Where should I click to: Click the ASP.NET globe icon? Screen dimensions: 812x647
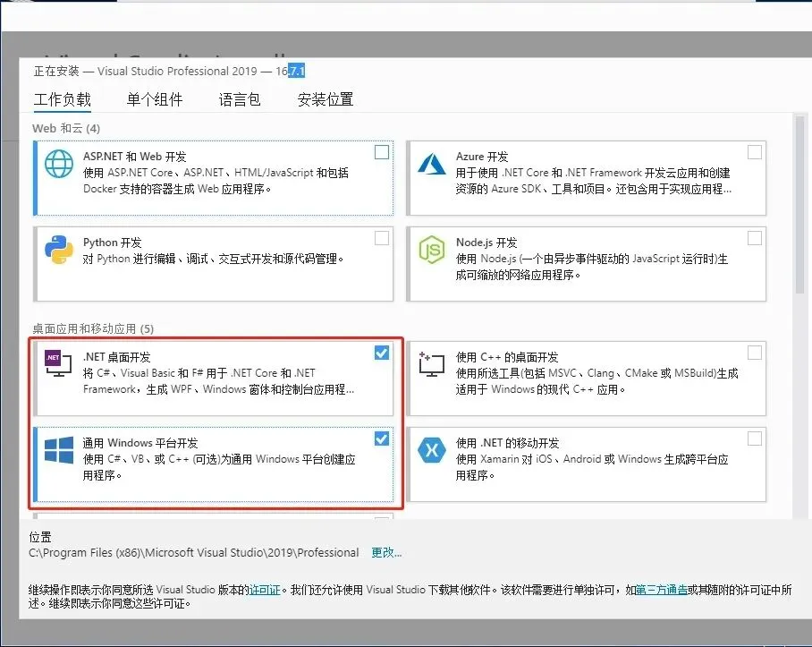pos(58,164)
